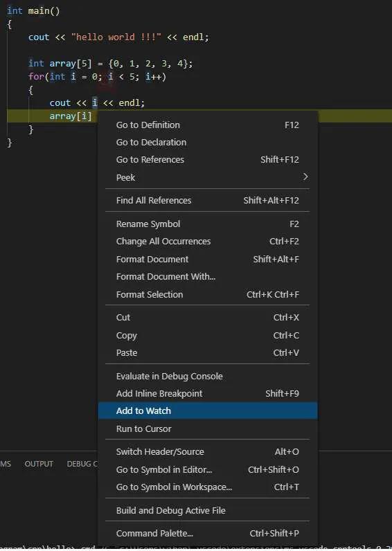Choose Go to Definition in the context menu
Viewport: 392px width, 551px height.
pos(207,125)
